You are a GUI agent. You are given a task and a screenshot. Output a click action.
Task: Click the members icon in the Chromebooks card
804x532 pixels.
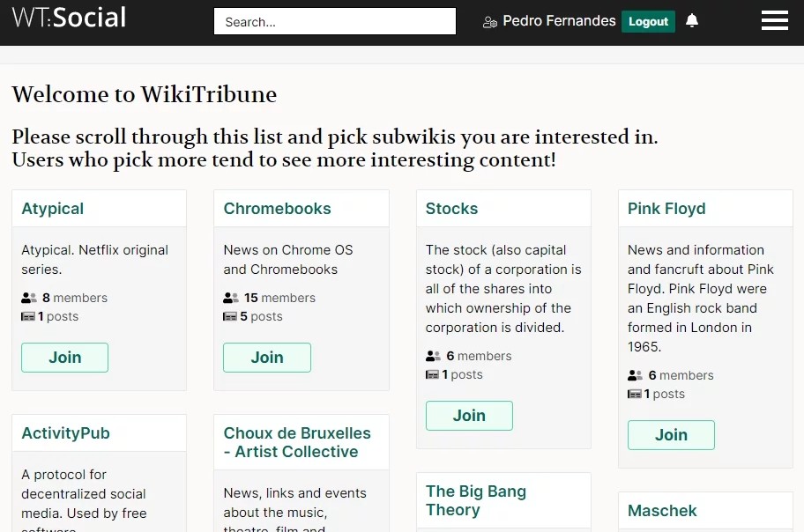231,298
